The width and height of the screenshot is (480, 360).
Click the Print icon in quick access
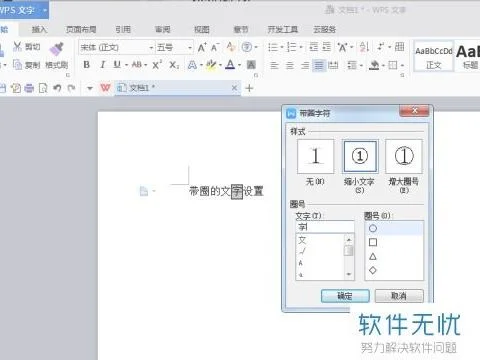[x=30, y=88]
